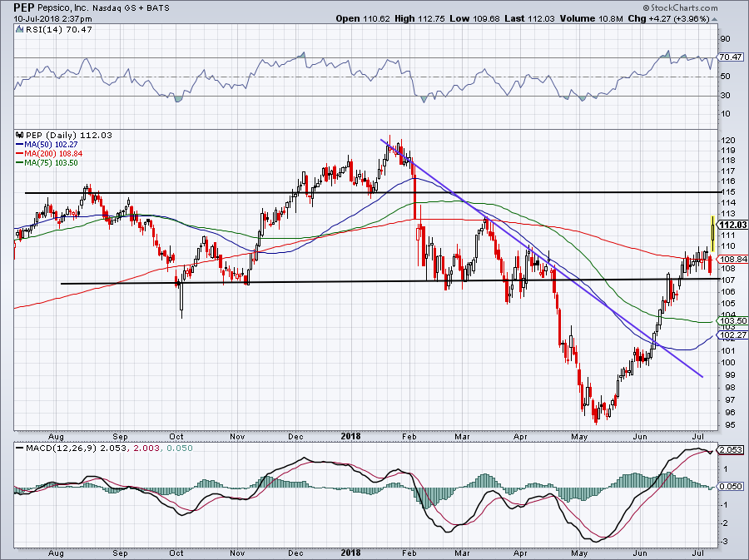The width and height of the screenshot is (749, 560).
Task: Click the 108.84 MA(200) tag on price axis
Action: (732, 260)
